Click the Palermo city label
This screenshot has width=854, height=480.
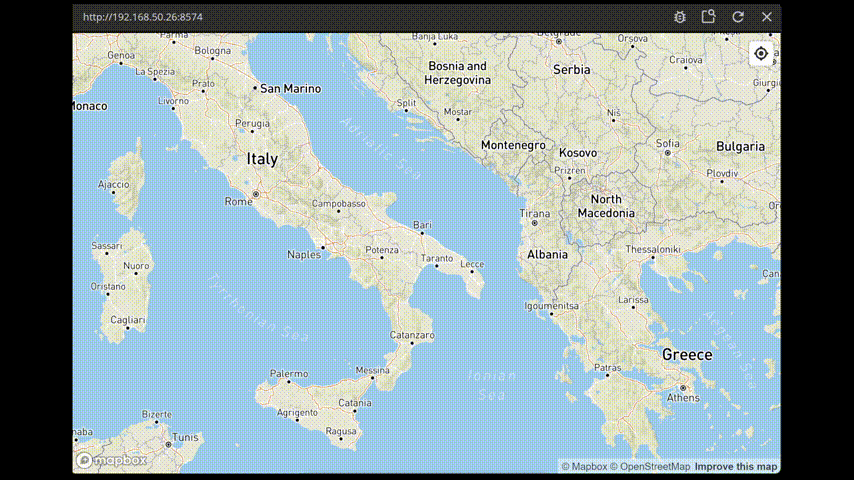(x=288, y=373)
